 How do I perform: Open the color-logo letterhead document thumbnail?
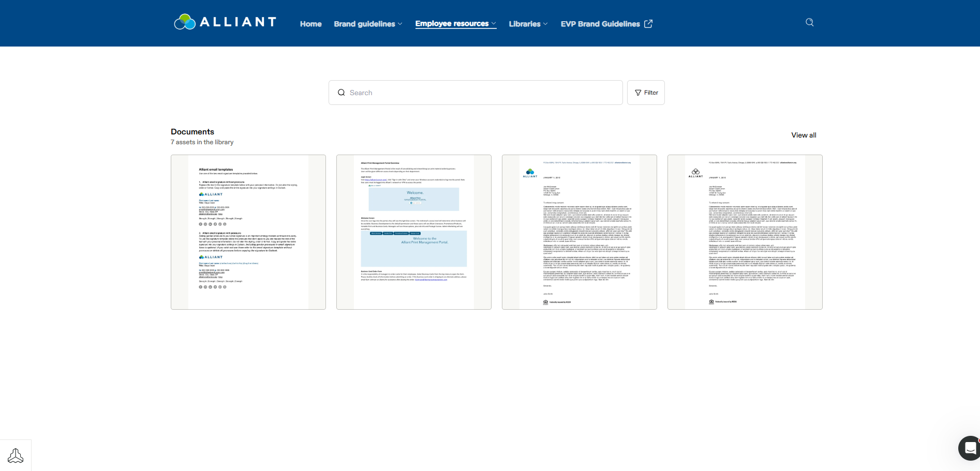click(580, 232)
